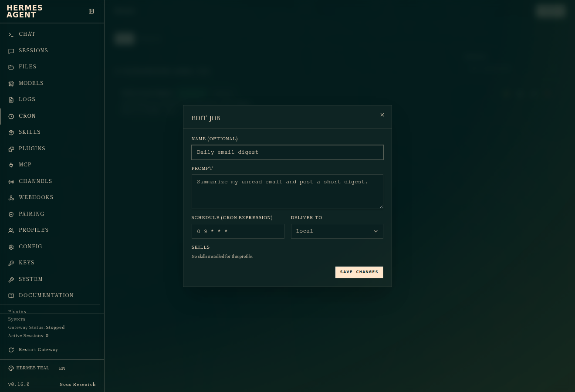The image size is (575, 392).
Task: Open the Nous Research link
Action: tap(78, 385)
